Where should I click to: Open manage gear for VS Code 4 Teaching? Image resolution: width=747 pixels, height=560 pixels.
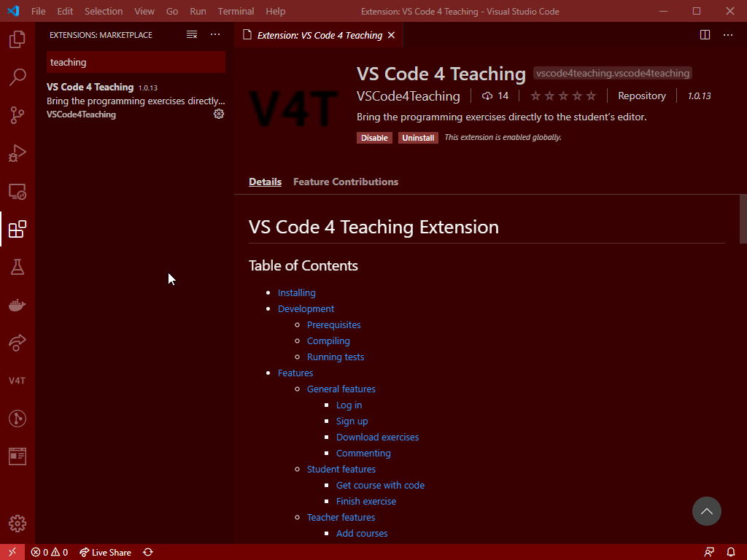click(219, 114)
